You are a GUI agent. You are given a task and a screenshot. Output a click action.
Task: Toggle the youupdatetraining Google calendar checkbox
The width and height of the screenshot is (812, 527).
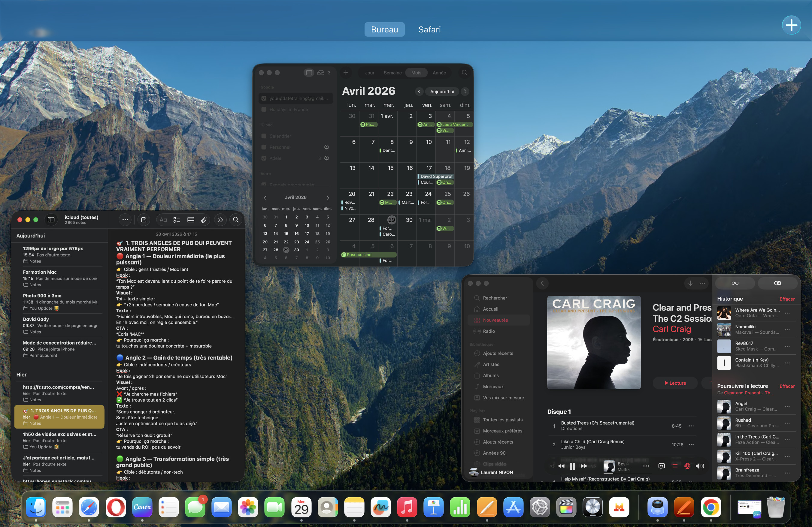pyautogui.click(x=264, y=98)
